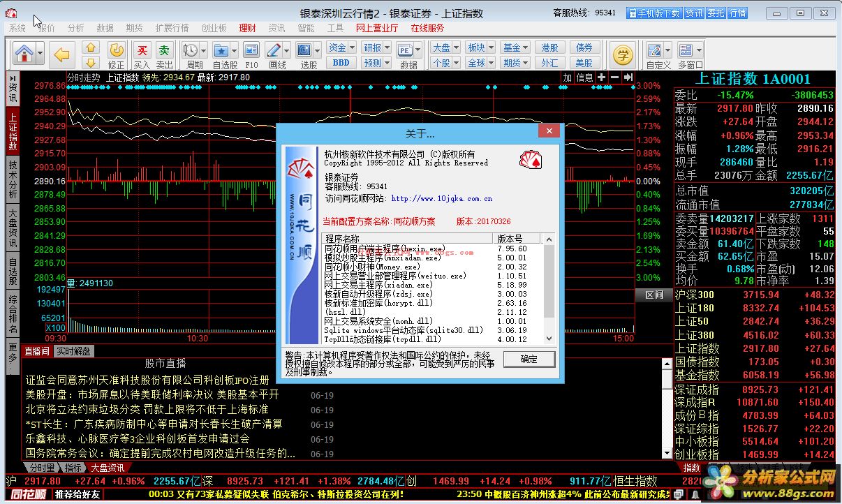Click the 行情 button in title bar
Image resolution: width=842 pixels, height=504 pixels.
[737, 13]
